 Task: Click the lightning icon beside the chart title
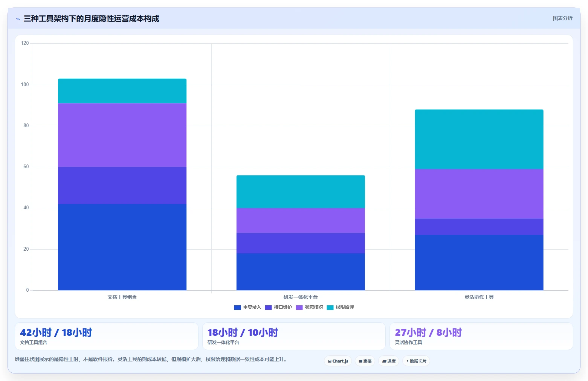18,19
